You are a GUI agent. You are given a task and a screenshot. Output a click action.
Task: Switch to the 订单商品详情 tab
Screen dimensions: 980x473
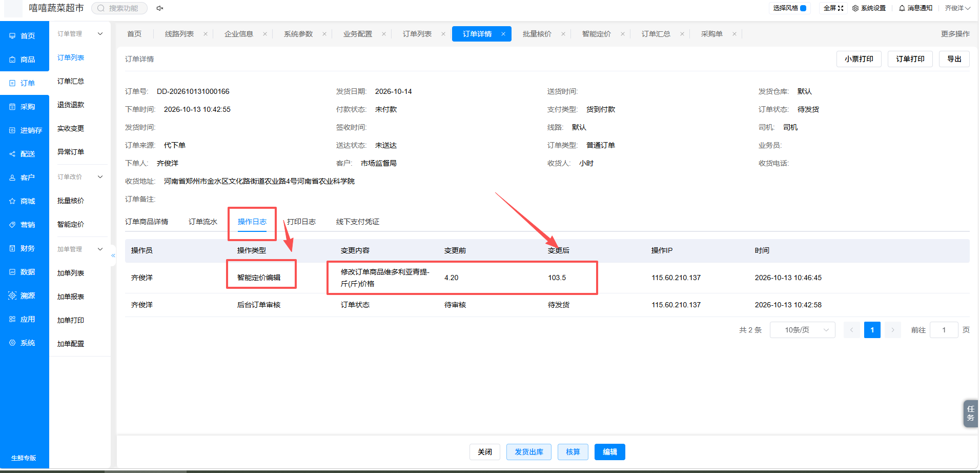point(147,222)
